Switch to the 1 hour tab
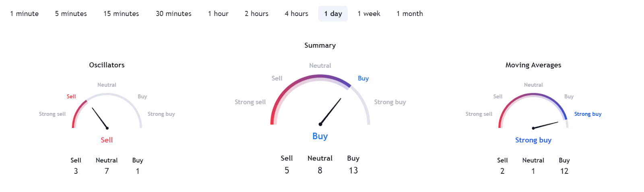The width and height of the screenshot is (644, 192). coord(218,14)
